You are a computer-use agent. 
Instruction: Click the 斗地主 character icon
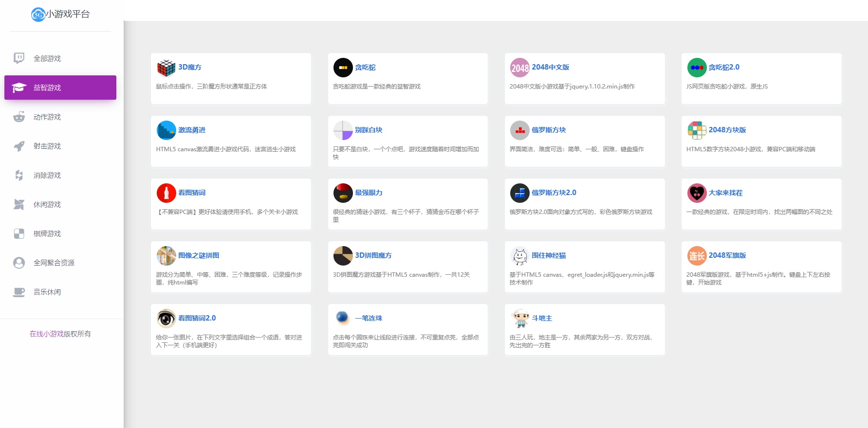[519, 319]
